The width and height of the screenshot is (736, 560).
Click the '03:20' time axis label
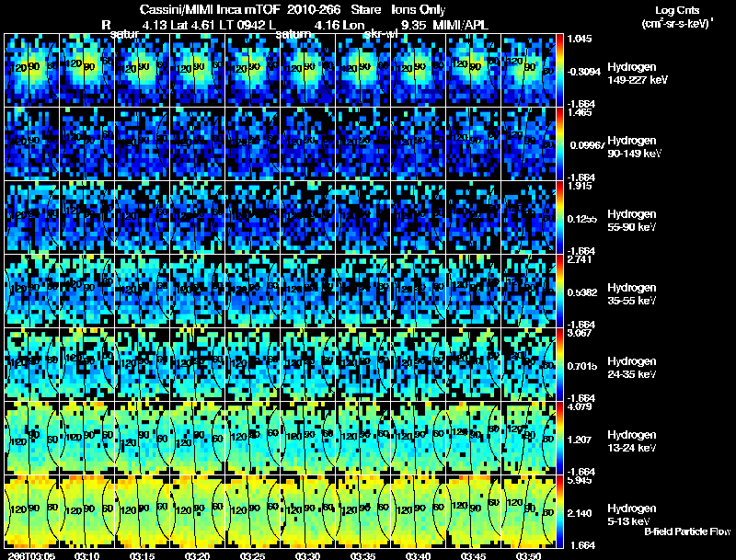[x=197, y=555]
